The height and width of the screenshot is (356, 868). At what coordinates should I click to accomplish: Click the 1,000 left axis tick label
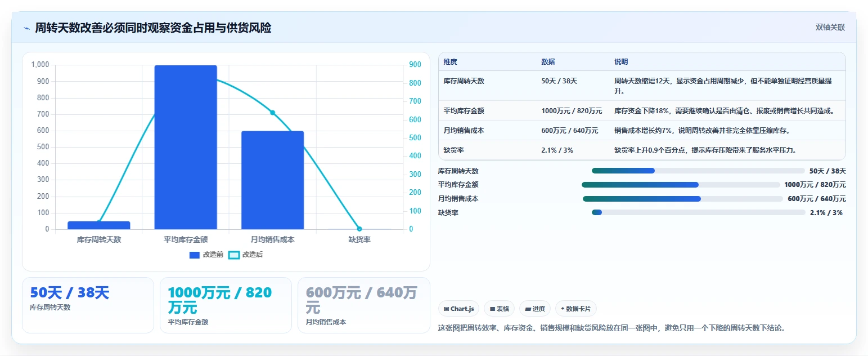[x=41, y=65]
